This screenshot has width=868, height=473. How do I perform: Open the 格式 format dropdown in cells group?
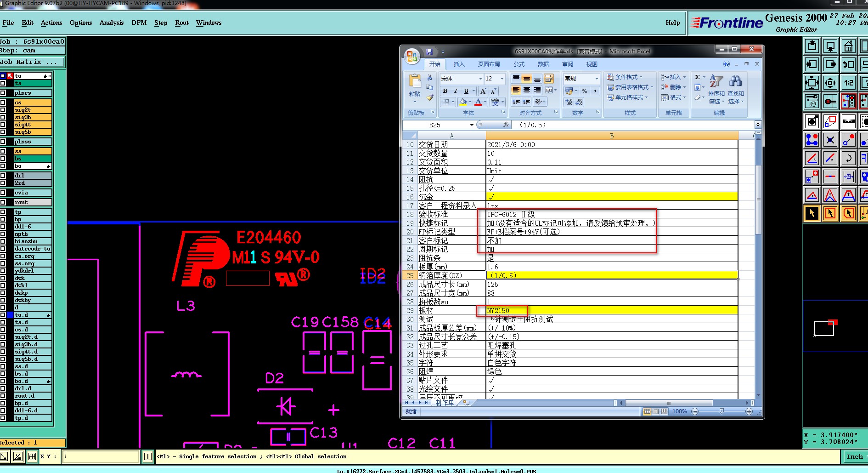(673, 97)
